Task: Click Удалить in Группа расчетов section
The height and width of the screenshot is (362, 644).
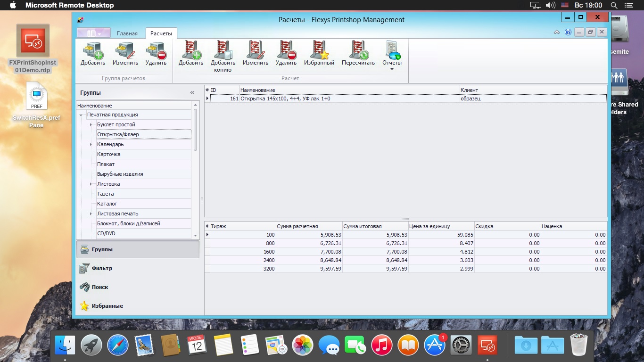Action: tap(156, 54)
